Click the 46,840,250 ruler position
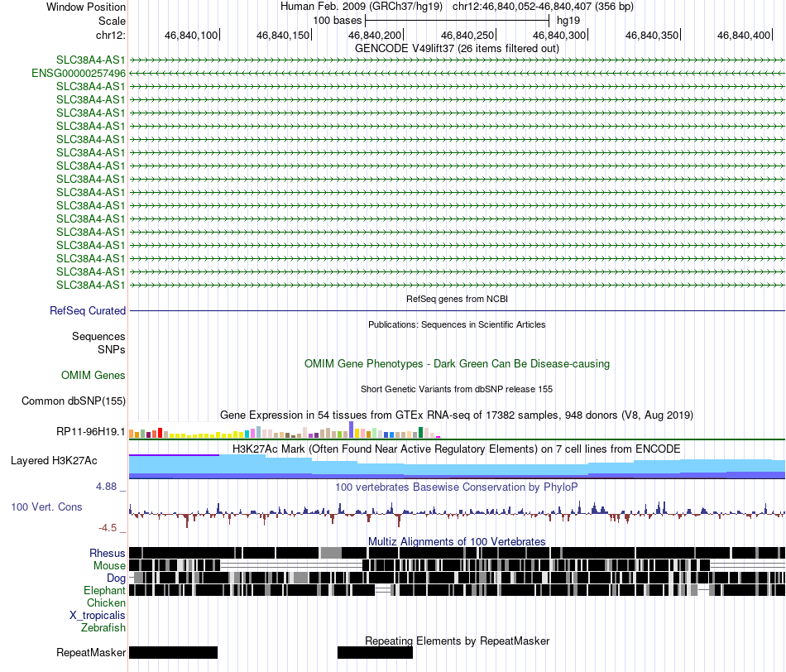The height and width of the screenshot is (672, 786). point(467,35)
